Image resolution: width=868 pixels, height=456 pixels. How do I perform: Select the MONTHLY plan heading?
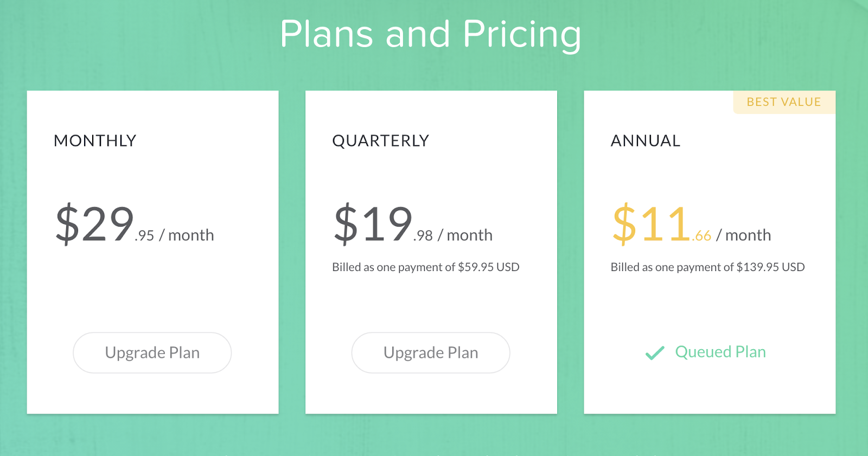pyautogui.click(x=95, y=140)
